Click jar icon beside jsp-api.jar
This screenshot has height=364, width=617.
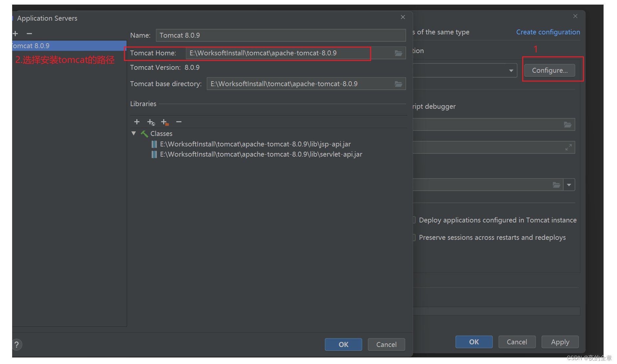click(x=154, y=144)
